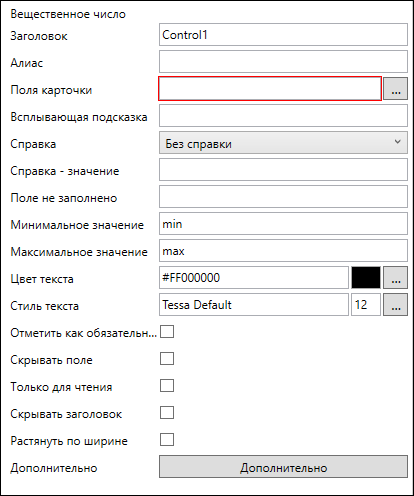Open ellipsis button for Стиль текста
Image resolution: width=414 pixels, height=496 pixels.
click(x=395, y=304)
